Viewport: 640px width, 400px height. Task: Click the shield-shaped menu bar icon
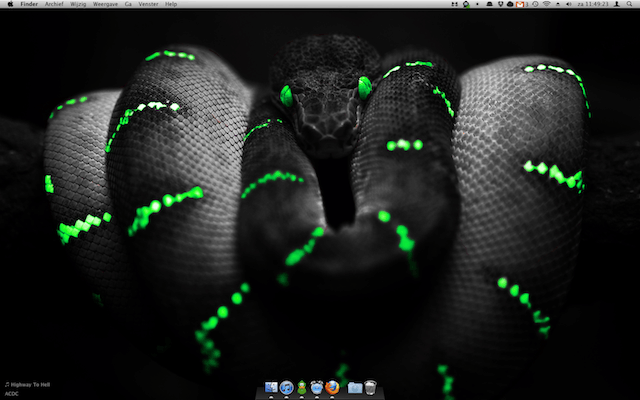pos(501,4)
